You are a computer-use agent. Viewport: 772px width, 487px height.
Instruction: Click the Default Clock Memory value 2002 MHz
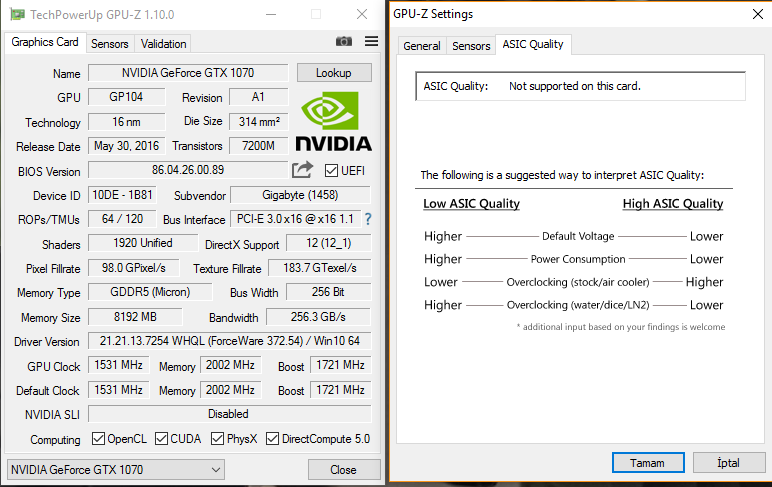tap(230, 390)
